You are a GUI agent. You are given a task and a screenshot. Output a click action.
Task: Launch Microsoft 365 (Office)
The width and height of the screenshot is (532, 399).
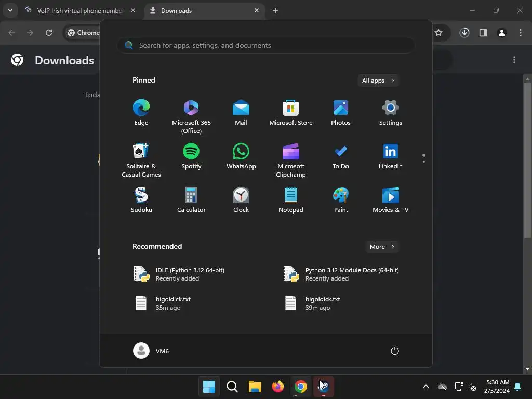[191, 117]
